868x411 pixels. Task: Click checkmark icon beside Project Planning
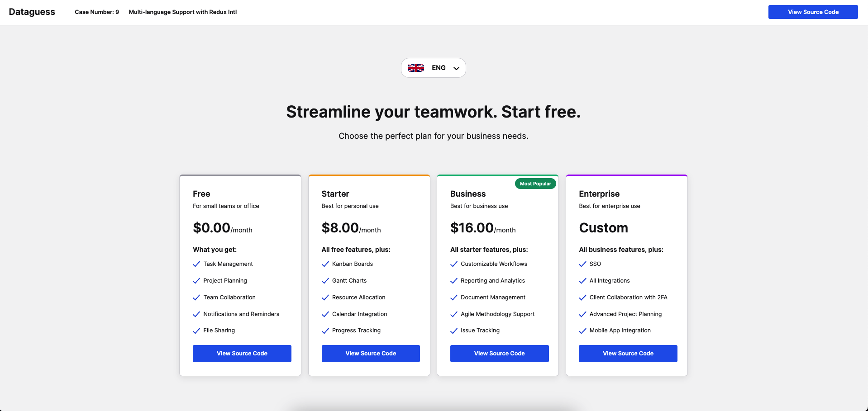pyautogui.click(x=196, y=281)
